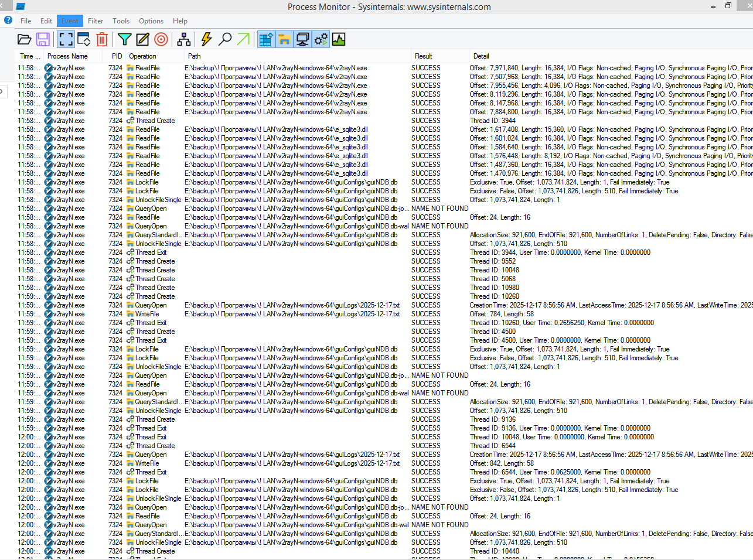This screenshot has width=753, height=560.
Task: Open the Filter dialog via the green funnel icon
Action: tap(124, 39)
